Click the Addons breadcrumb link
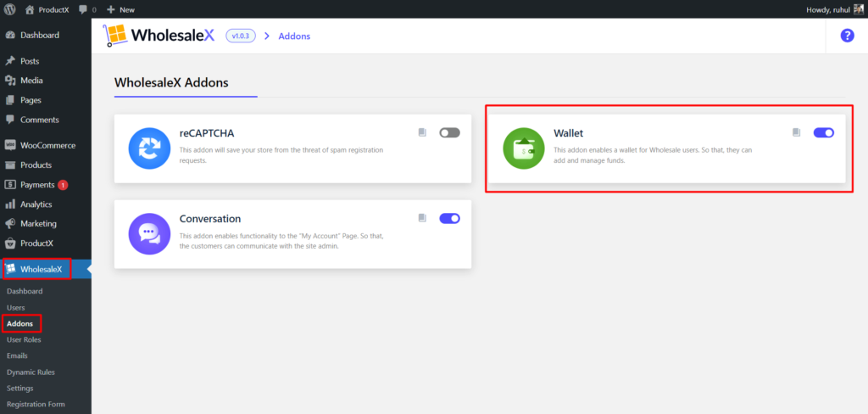This screenshot has height=414, width=868. [294, 36]
